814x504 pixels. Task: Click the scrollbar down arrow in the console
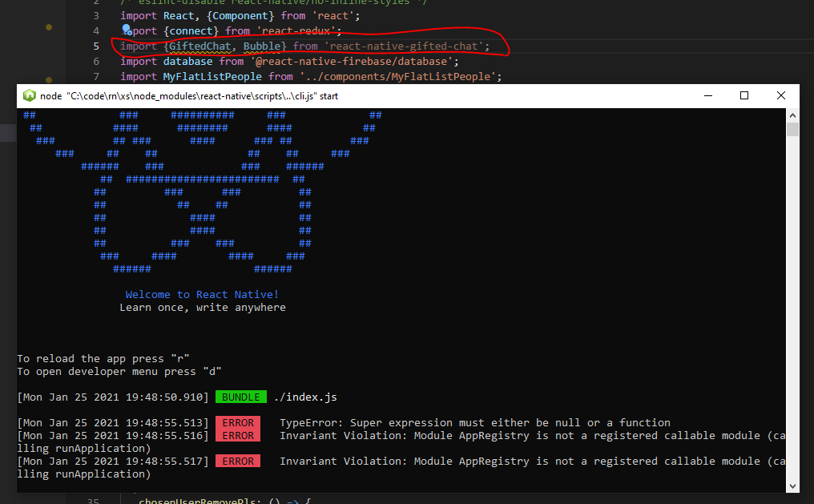(x=793, y=486)
